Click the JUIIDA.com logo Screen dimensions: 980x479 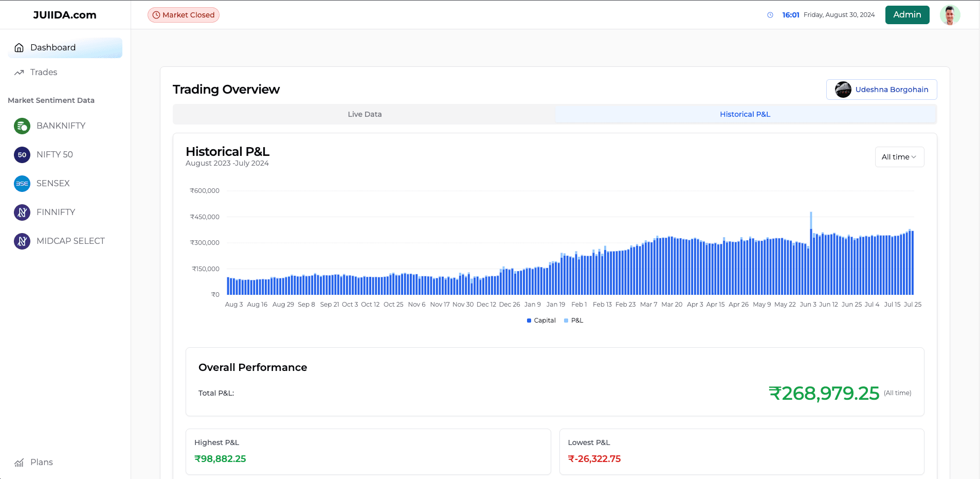pos(65,15)
